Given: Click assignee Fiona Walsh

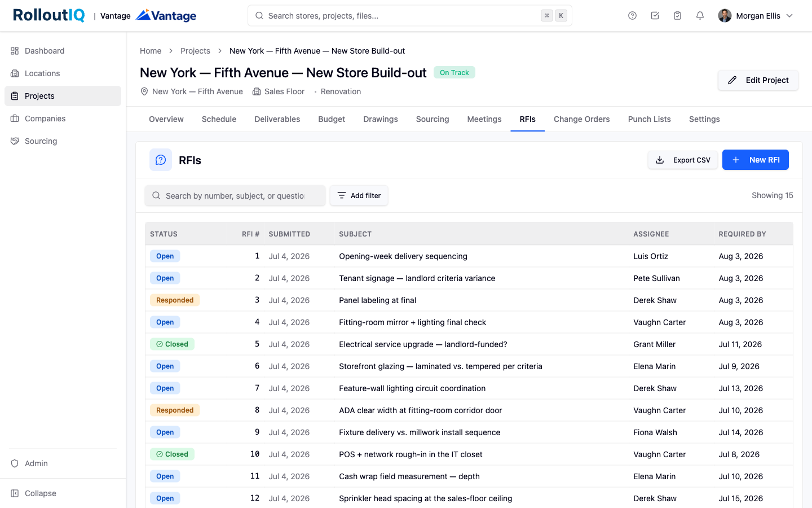Looking at the screenshot, I should [x=655, y=432].
